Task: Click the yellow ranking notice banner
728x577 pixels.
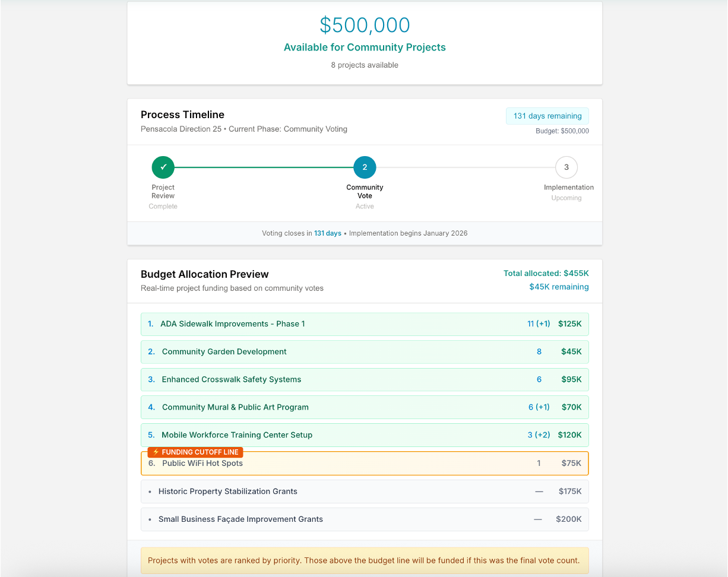Action: (364, 560)
